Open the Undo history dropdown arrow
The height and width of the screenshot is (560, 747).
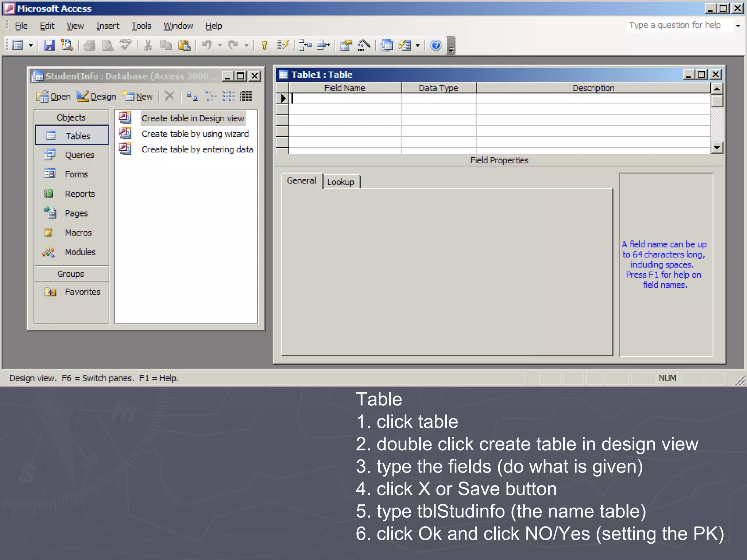[220, 45]
